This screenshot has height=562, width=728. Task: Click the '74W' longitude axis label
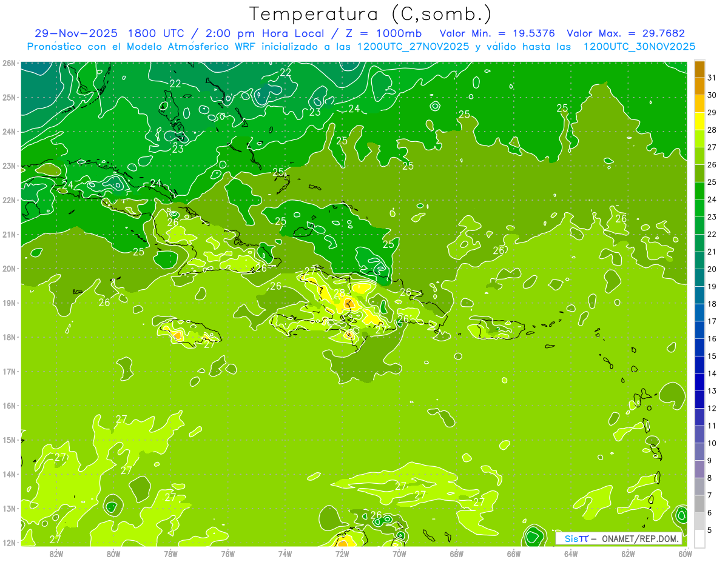click(x=285, y=554)
